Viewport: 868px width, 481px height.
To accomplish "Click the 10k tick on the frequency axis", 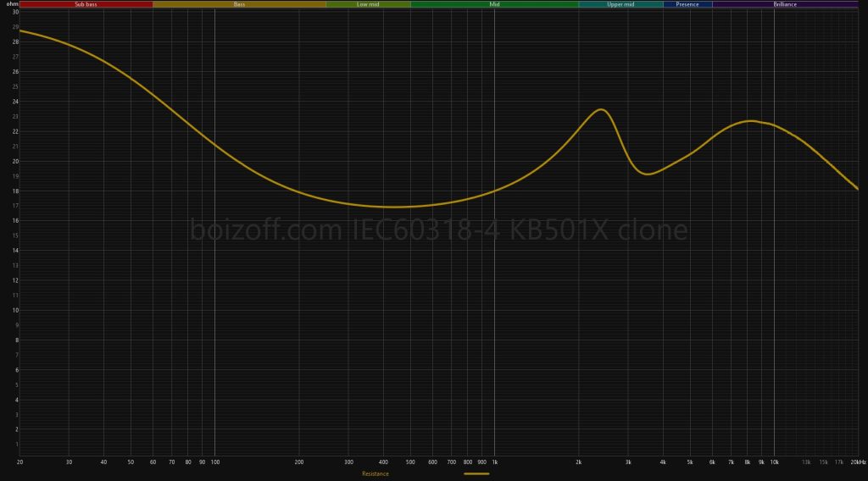I will coord(774,462).
